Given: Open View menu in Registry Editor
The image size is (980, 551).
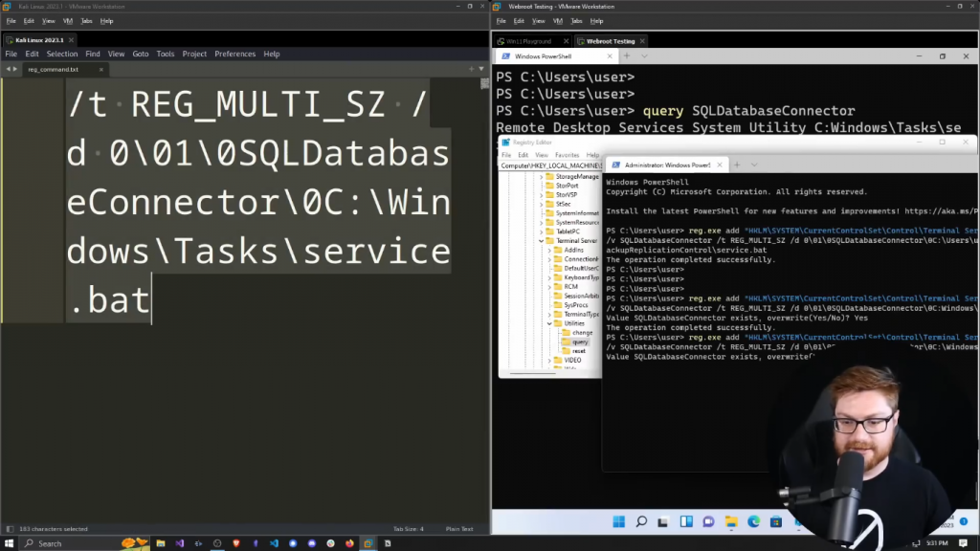Looking at the screenshot, I should point(542,155).
